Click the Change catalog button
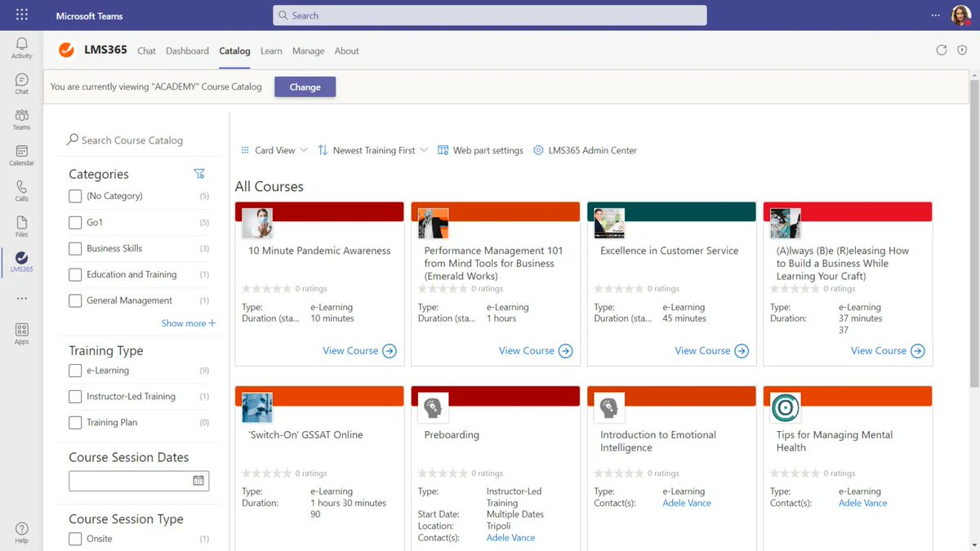 click(305, 87)
